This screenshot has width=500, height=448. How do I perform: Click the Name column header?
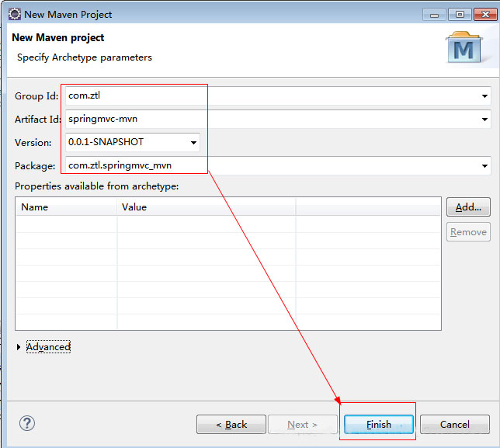coord(66,207)
